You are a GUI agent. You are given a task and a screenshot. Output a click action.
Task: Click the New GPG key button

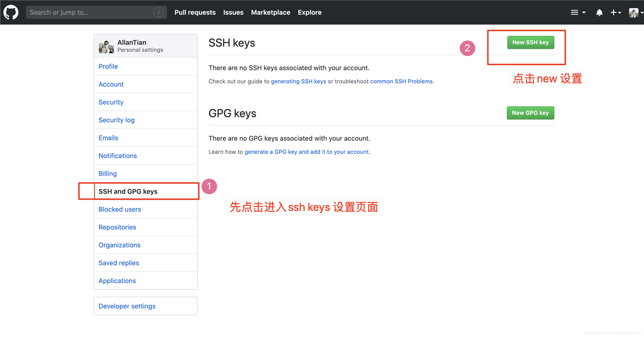(x=530, y=113)
